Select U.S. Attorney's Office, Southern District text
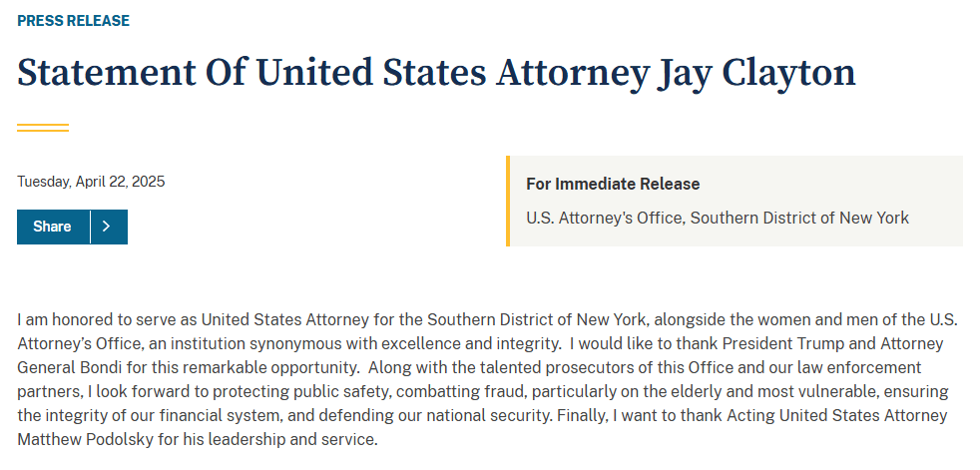The height and width of the screenshot is (470, 980). click(718, 219)
